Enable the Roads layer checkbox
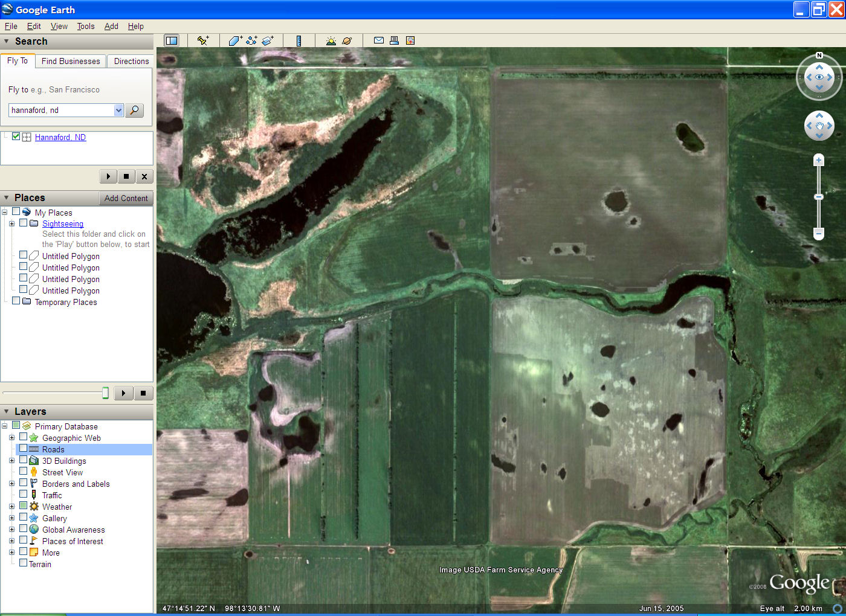The width and height of the screenshot is (846, 616). pos(24,449)
